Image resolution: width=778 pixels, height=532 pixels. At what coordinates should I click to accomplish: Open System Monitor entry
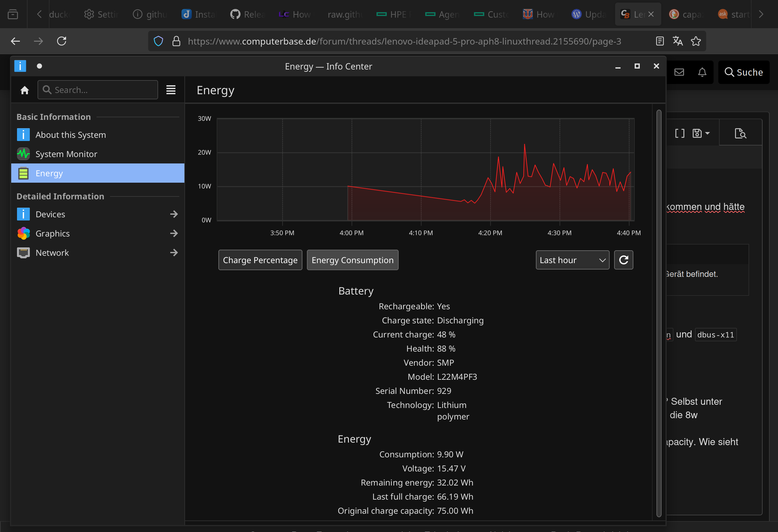pyautogui.click(x=66, y=154)
